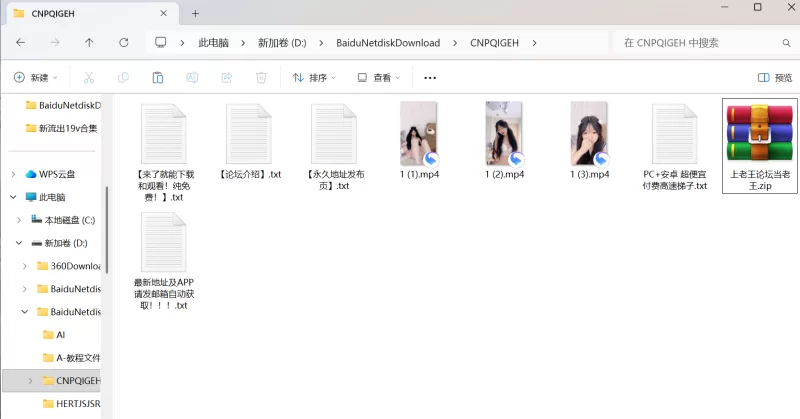This screenshot has height=419, width=800.
Task: Expand chevron after CNPQIGEH in breadcrumb
Action: (x=534, y=43)
